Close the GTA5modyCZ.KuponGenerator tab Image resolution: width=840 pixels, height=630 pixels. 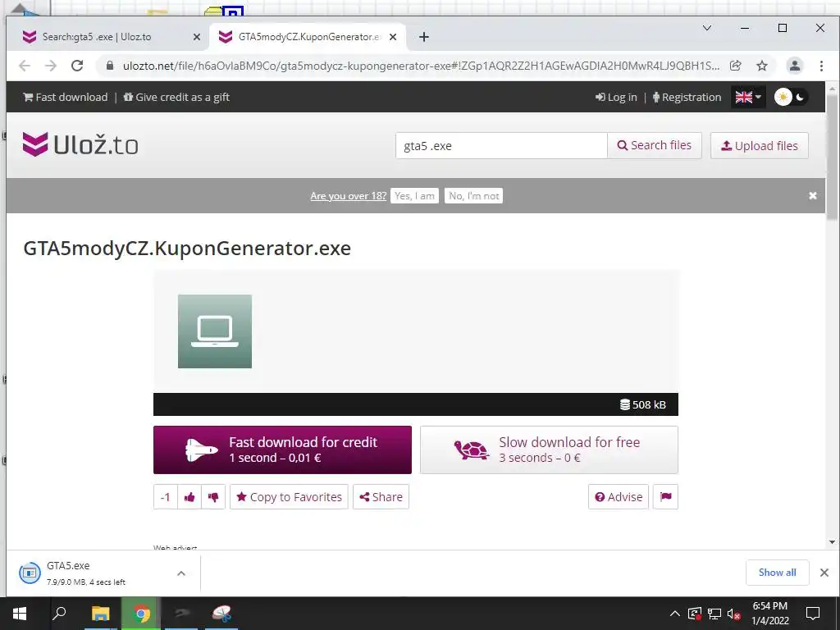tap(393, 37)
